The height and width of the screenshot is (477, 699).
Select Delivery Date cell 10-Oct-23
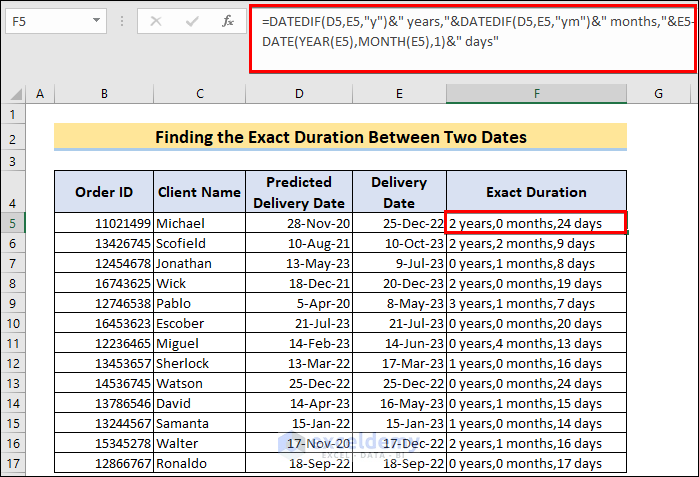coord(399,243)
